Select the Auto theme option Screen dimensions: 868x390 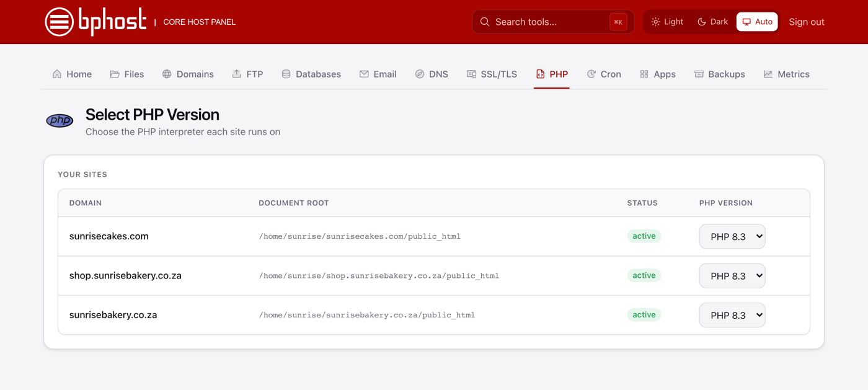coord(757,22)
